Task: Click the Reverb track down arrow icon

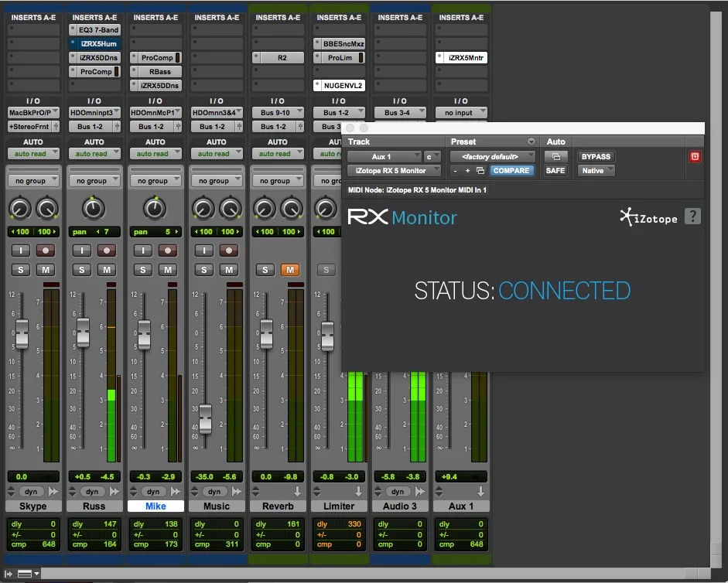Action: click(297, 491)
